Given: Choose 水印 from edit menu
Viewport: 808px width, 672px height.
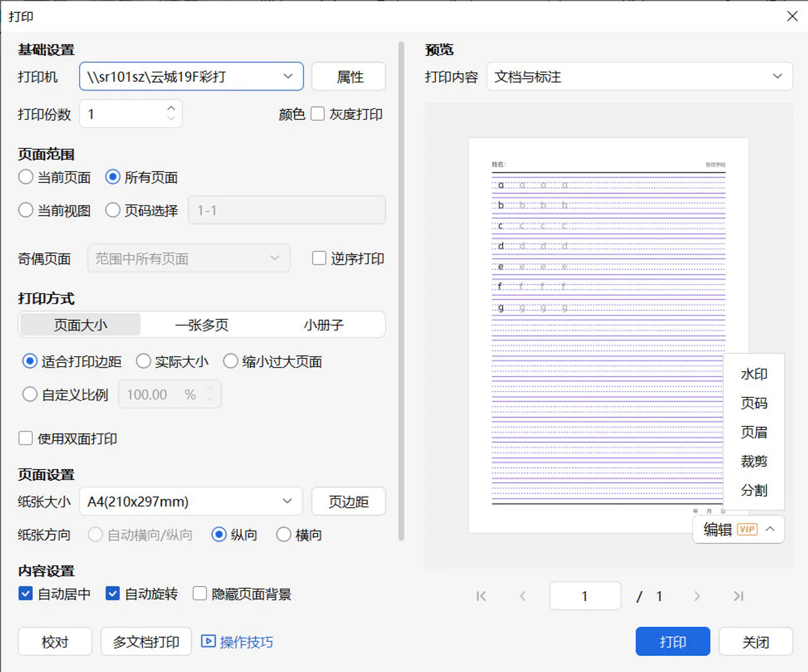Looking at the screenshot, I should 754,374.
